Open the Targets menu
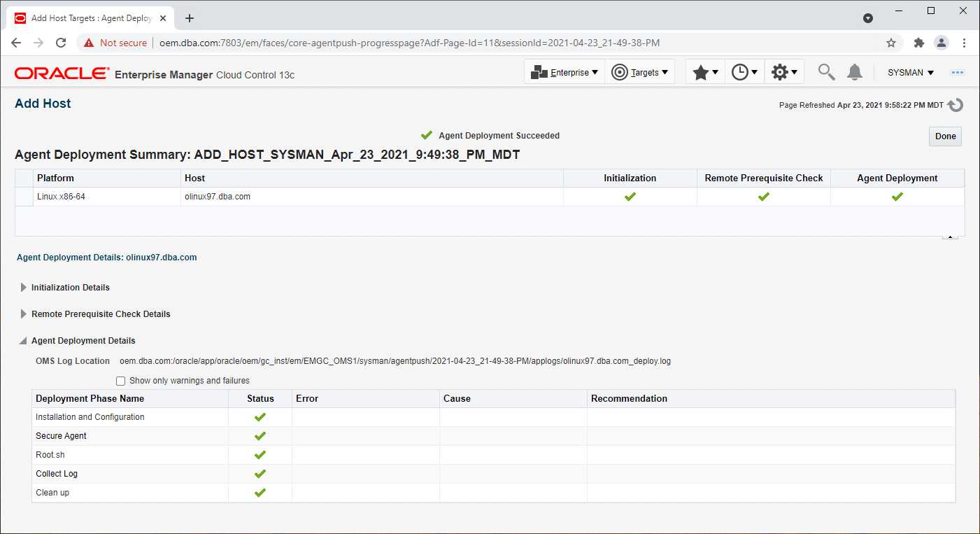Image resolution: width=980 pixels, height=534 pixels. point(639,72)
